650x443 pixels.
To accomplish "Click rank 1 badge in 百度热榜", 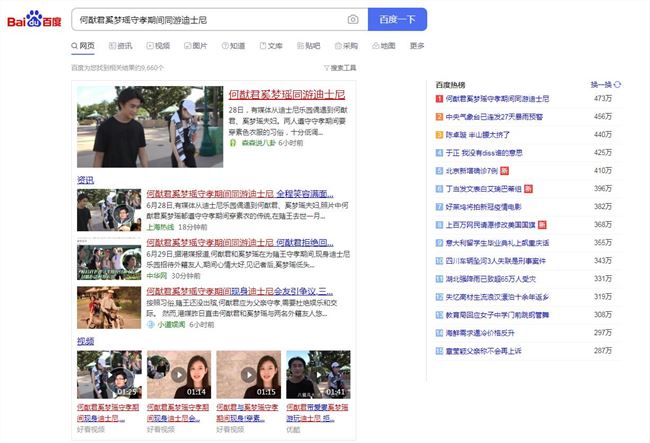I will coord(439,99).
